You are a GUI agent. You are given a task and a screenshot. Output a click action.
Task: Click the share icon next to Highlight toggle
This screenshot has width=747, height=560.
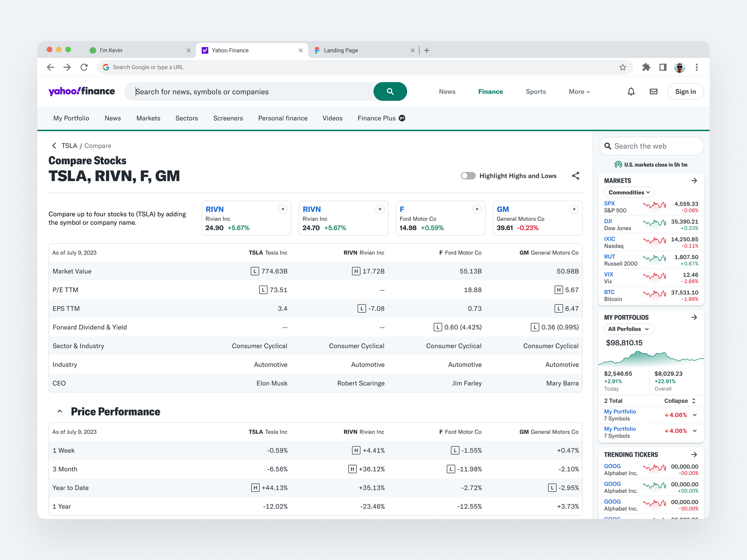(x=575, y=176)
